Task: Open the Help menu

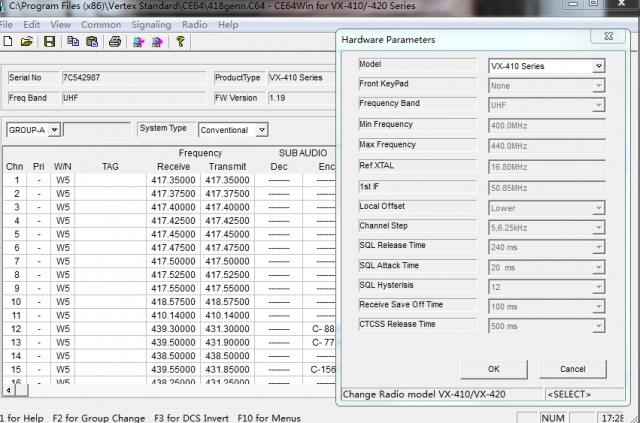Action: click(228, 24)
